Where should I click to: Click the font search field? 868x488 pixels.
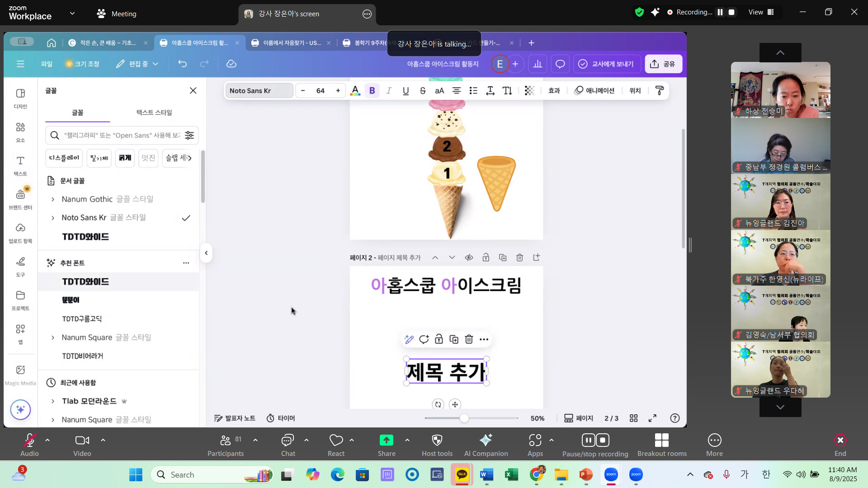[x=121, y=135]
